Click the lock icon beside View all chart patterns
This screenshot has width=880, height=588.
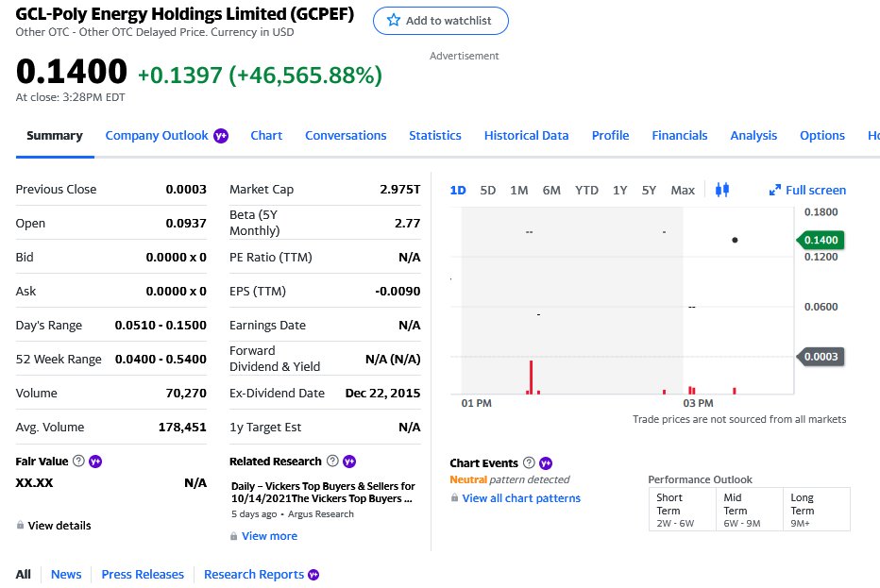click(454, 497)
